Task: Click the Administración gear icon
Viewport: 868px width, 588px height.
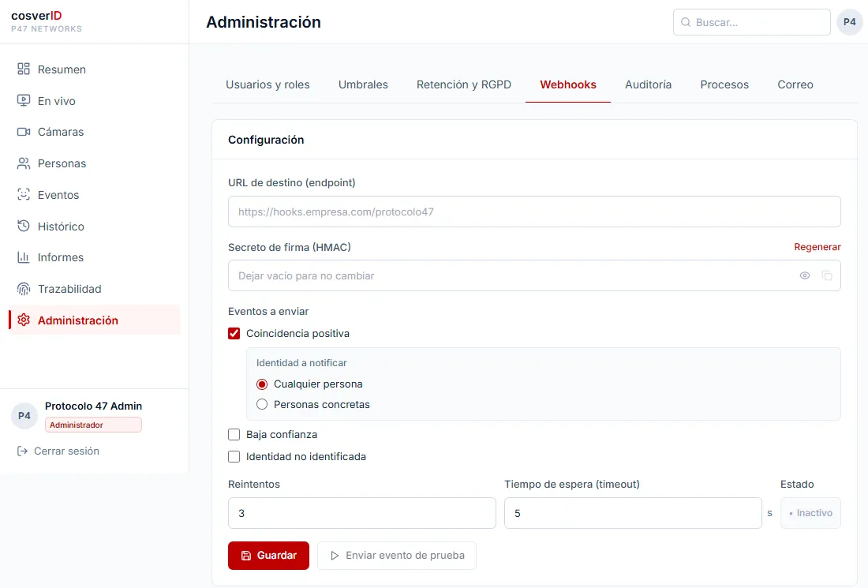Action: pos(23,320)
